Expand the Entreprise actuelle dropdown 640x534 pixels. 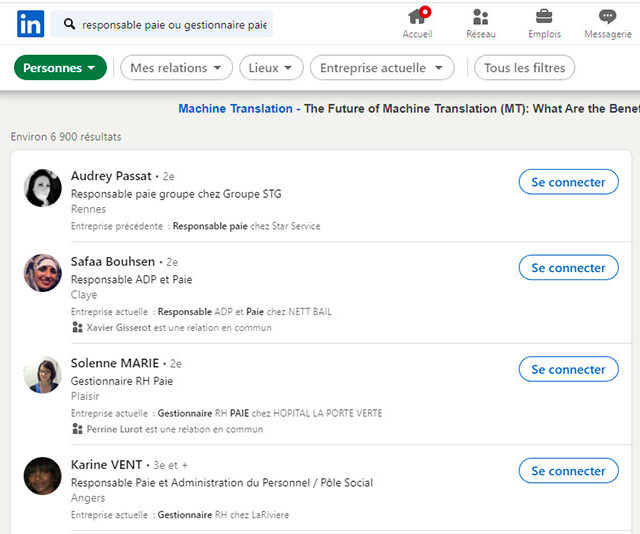point(382,68)
